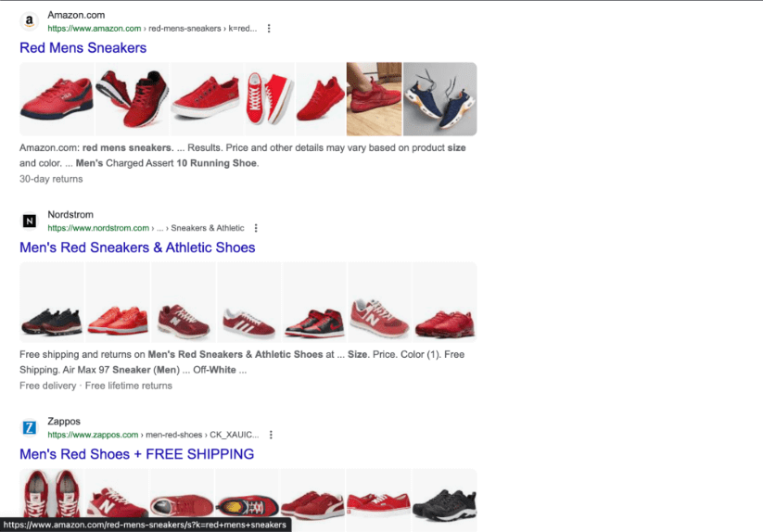
Task: Select Zappos shoe with yellow insole thumbnail
Action: pos(248,500)
